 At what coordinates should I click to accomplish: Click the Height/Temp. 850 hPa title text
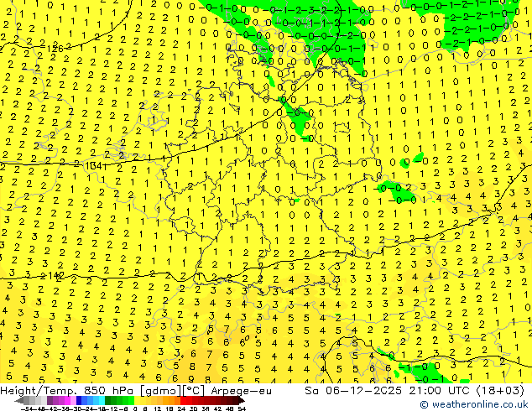(67, 391)
